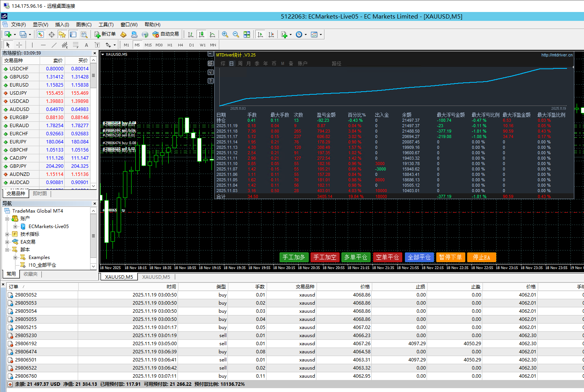The width and height of the screenshot is (584, 392).
Task: Open the indicators list dropdown arrow
Action: coord(290,34)
